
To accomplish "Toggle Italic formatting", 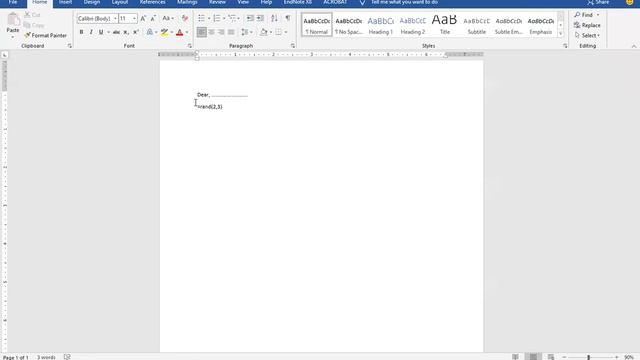I will tap(91, 32).
